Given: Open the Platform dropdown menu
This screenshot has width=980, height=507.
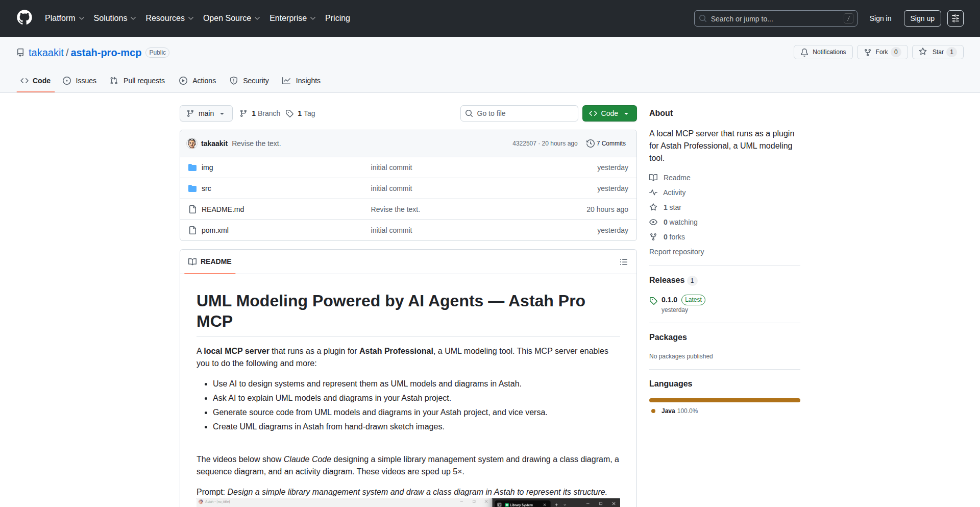Looking at the screenshot, I should [64, 18].
